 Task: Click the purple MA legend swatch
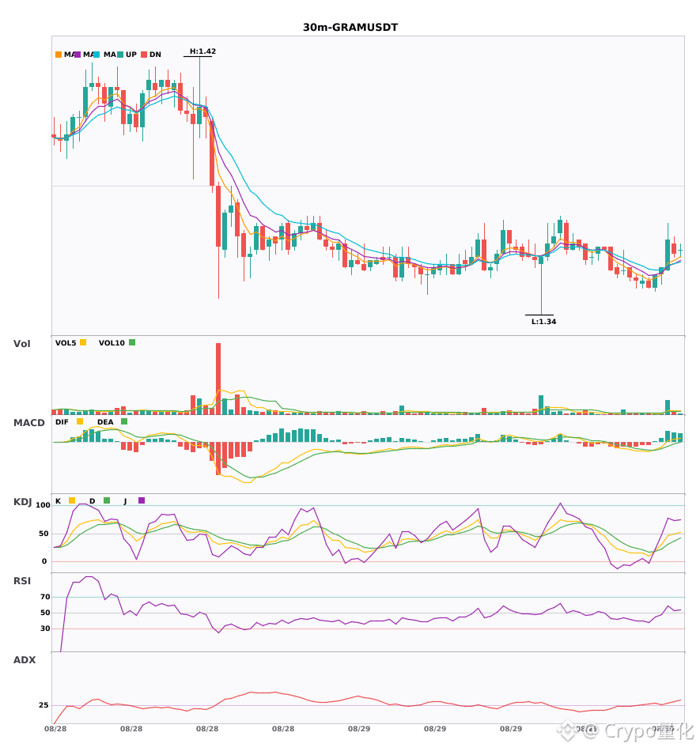(x=78, y=55)
